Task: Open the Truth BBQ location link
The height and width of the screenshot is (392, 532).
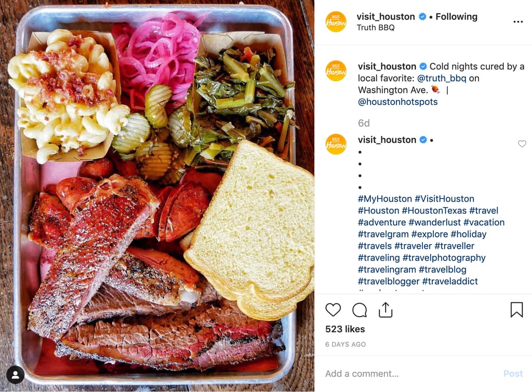Action: coord(375,28)
